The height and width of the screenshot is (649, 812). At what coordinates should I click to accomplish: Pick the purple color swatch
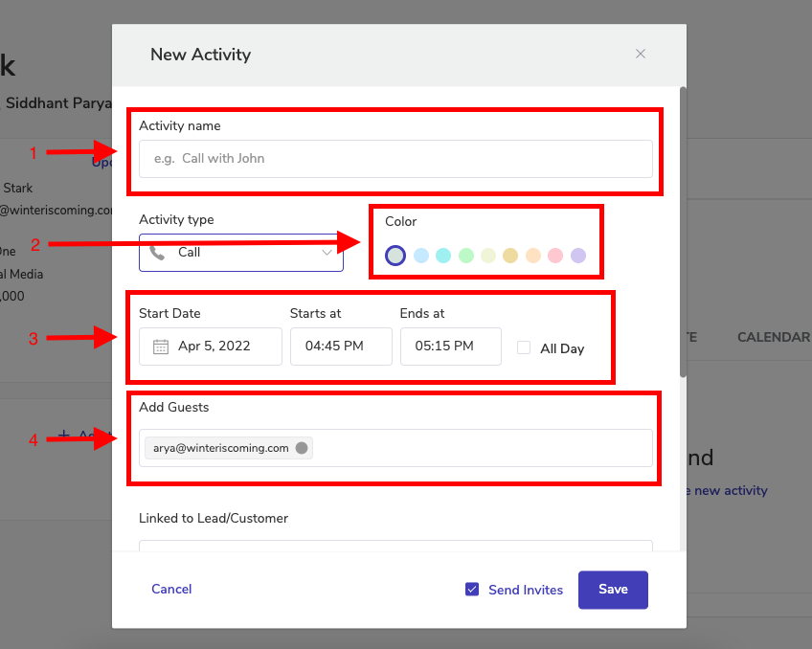click(x=578, y=256)
